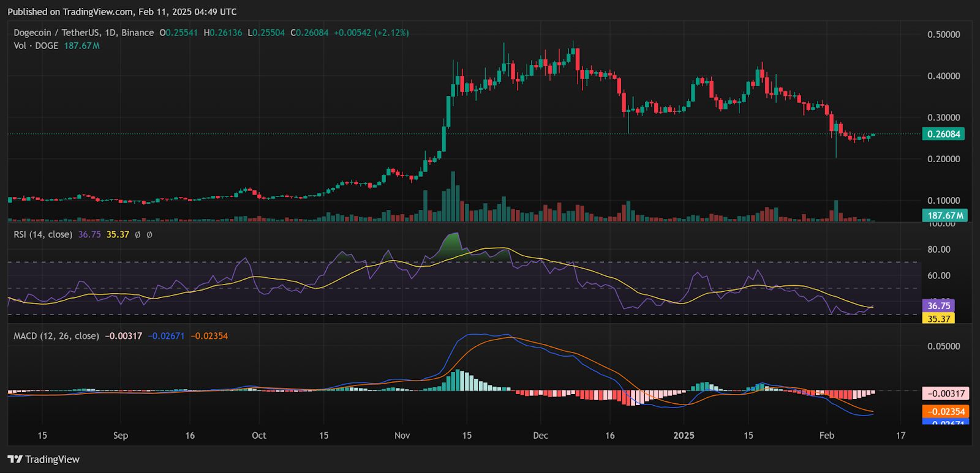The image size is (980, 473).
Task: Click the orange −0.02354 MACD axis tag
Action: 946,412
